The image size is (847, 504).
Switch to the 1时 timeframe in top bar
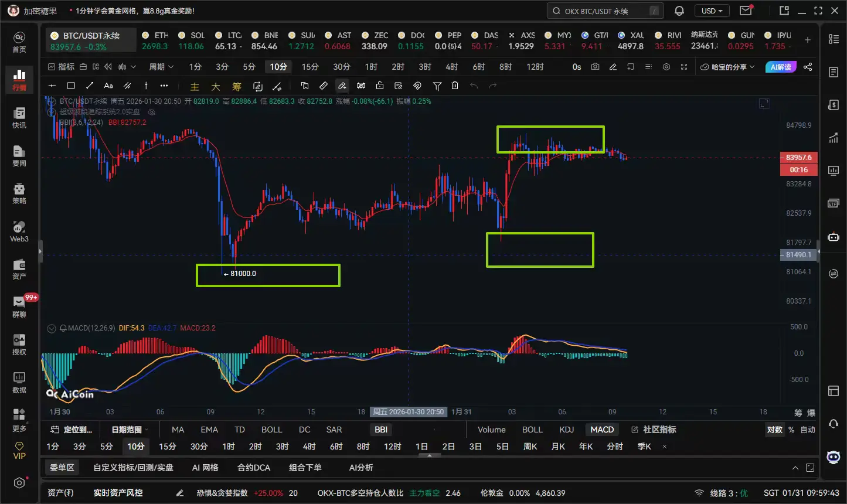[371, 67]
